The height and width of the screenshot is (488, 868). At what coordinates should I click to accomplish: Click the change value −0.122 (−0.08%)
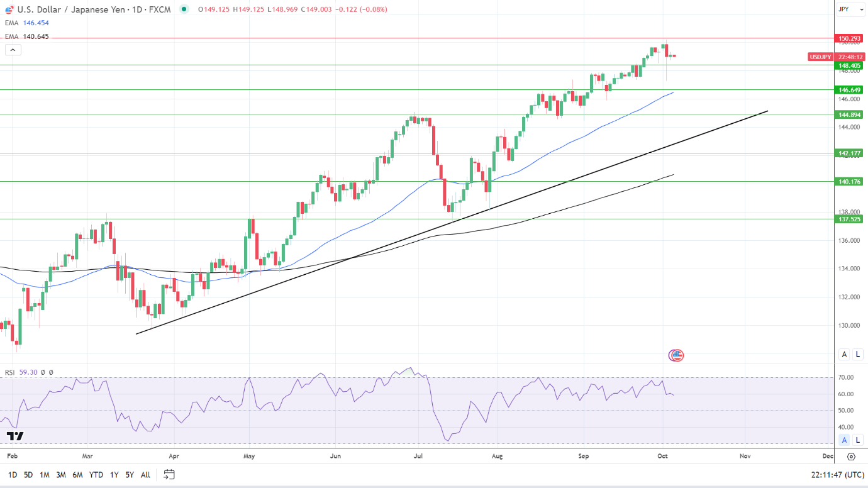[x=362, y=9]
